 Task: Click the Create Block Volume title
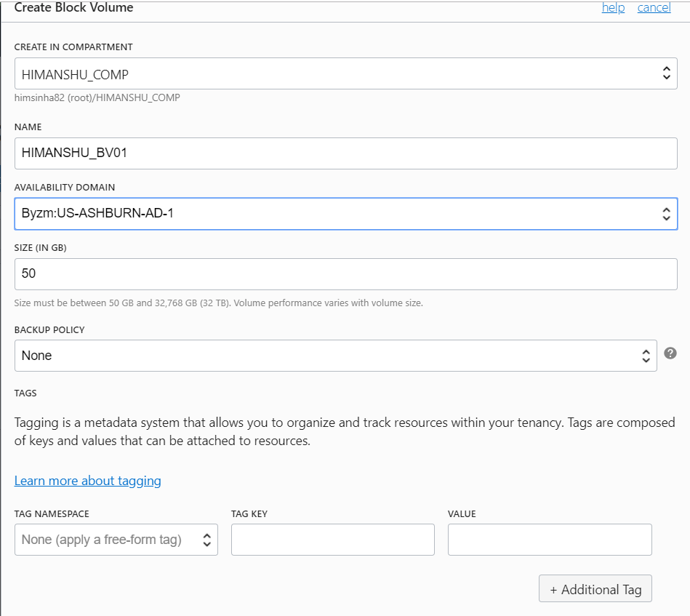(73, 7)
